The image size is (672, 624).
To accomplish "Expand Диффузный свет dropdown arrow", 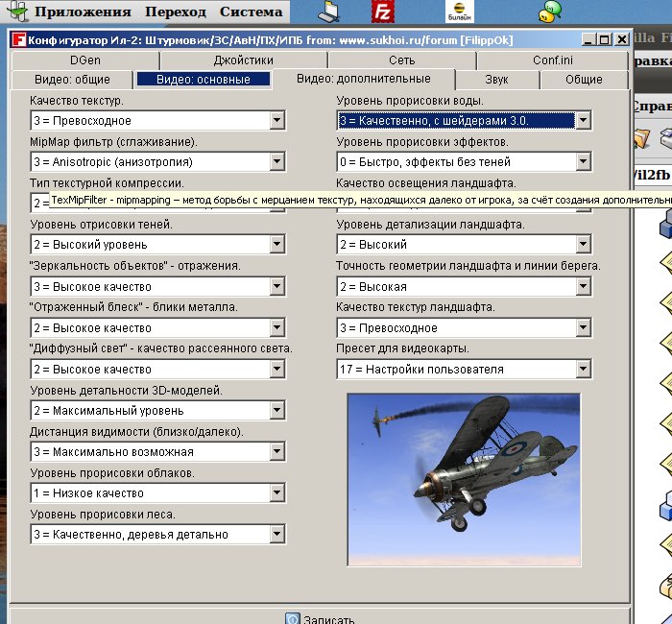I will click(x=276, y=369).
